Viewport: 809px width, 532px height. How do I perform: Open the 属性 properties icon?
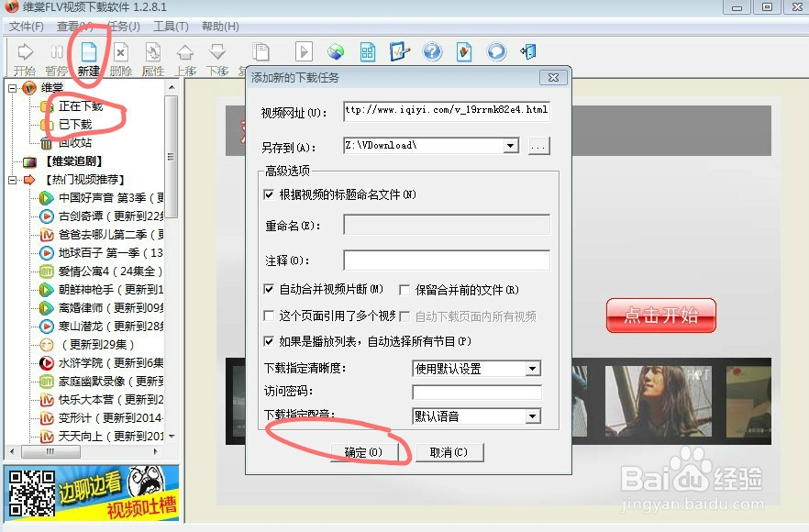[x=153, y=51]
